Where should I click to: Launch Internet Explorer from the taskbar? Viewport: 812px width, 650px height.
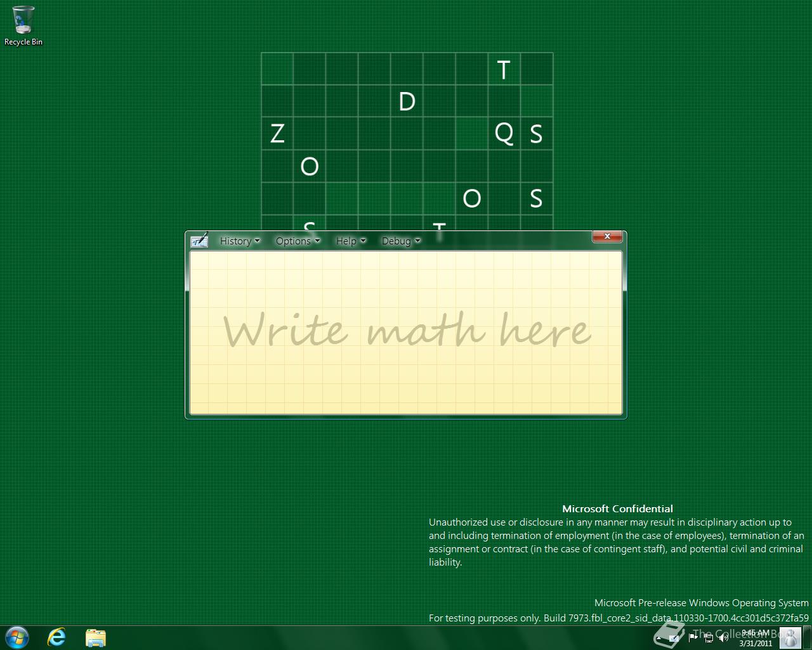point(56,637)
